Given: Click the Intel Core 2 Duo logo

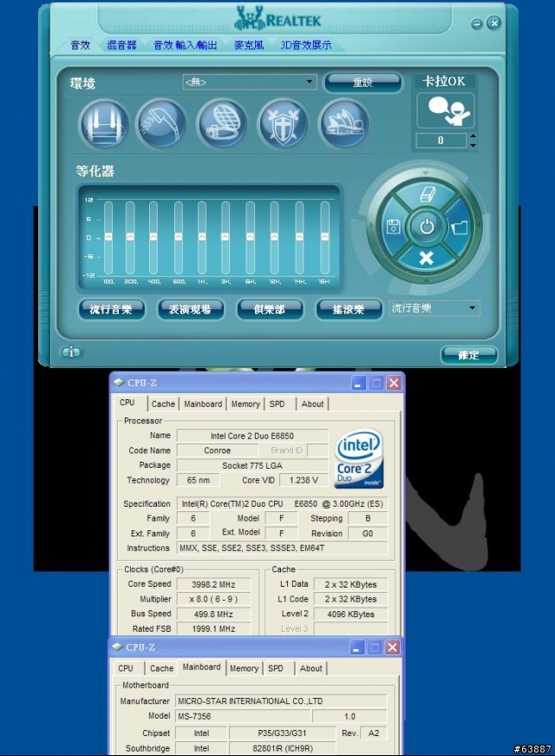Looking at the screenshot, I should pos(359,459).
